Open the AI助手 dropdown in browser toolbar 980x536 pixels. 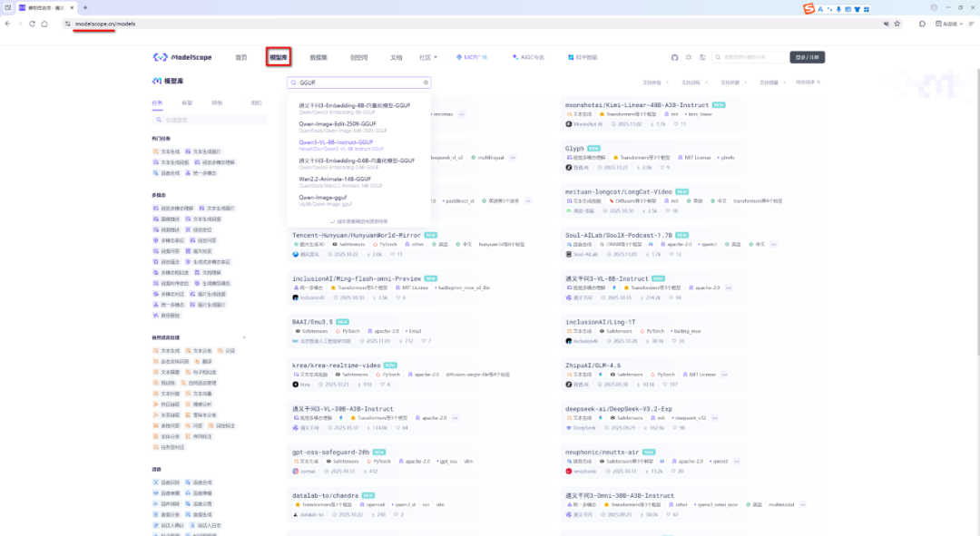pos(949,24)
